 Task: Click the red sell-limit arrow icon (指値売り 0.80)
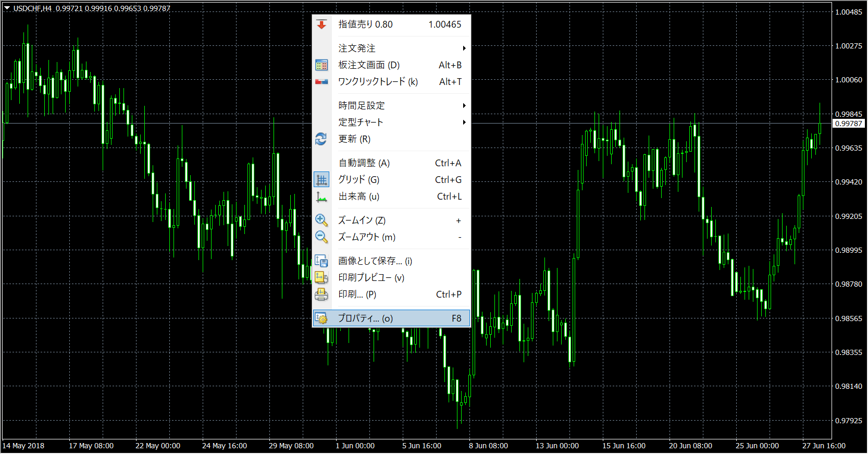click(321, 24)
